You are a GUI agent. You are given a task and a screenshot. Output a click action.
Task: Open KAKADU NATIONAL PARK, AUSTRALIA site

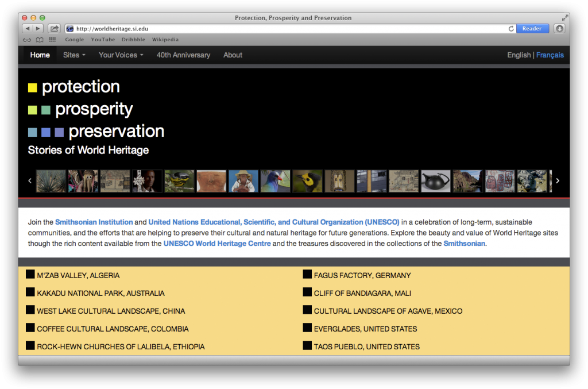pyautogui.click(x=101, y=294)
